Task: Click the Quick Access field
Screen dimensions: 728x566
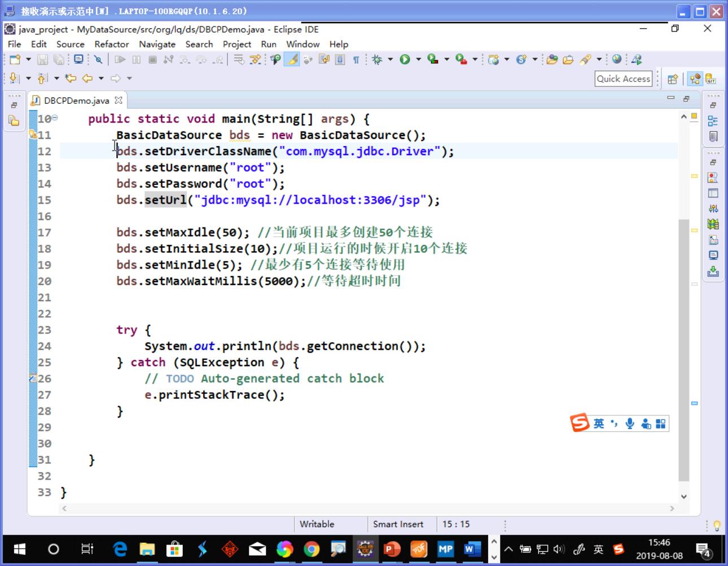Action: pyautogui.click(x=623, y=79)
